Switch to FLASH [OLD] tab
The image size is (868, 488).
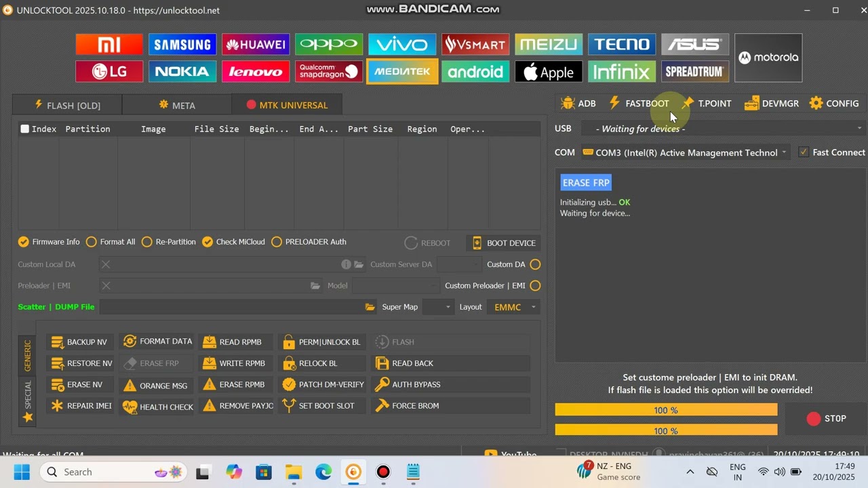tap(67, 105)
